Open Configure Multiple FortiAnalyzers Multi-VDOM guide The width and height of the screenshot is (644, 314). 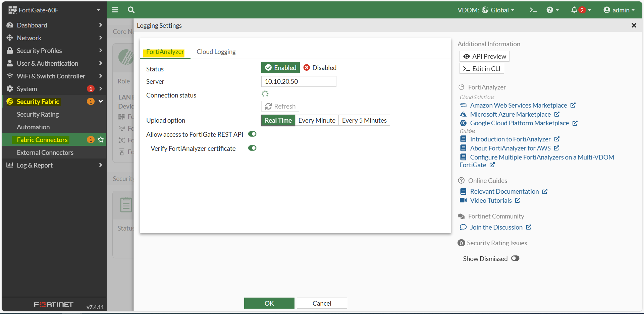tap(537, 161)
